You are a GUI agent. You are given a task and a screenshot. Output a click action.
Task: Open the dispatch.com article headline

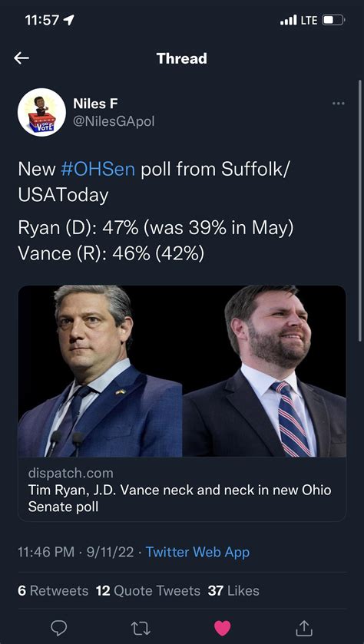(x=180, y=498)
